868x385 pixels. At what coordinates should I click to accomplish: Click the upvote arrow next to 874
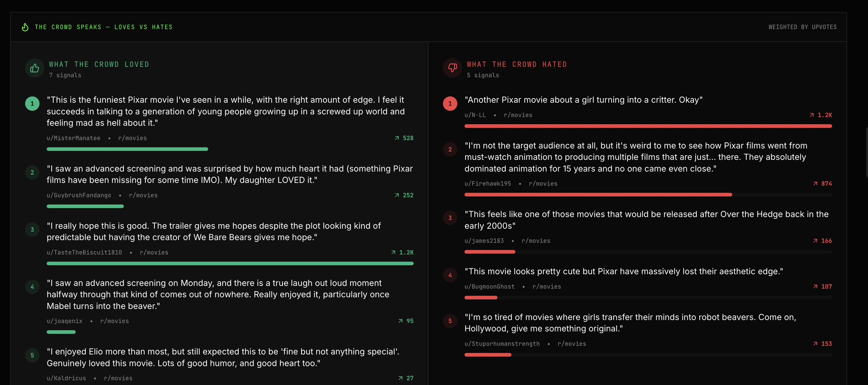(x=815, y=184)
